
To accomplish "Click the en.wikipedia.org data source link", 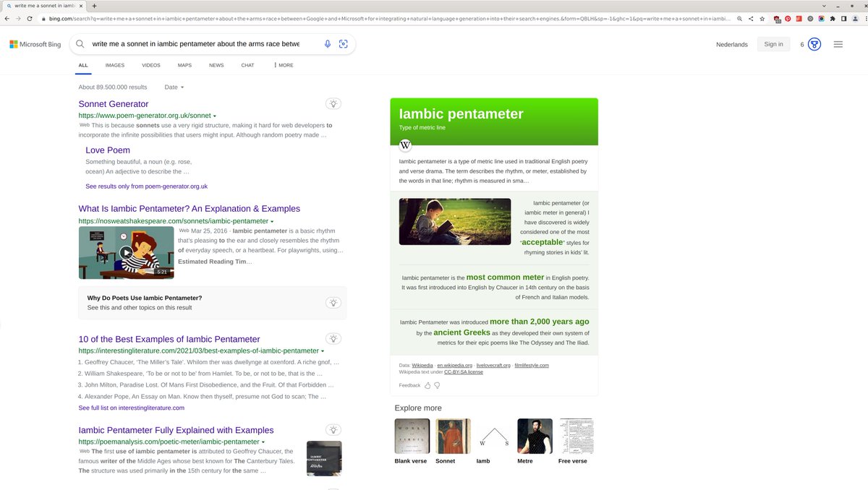I will (x=454, y=366).
